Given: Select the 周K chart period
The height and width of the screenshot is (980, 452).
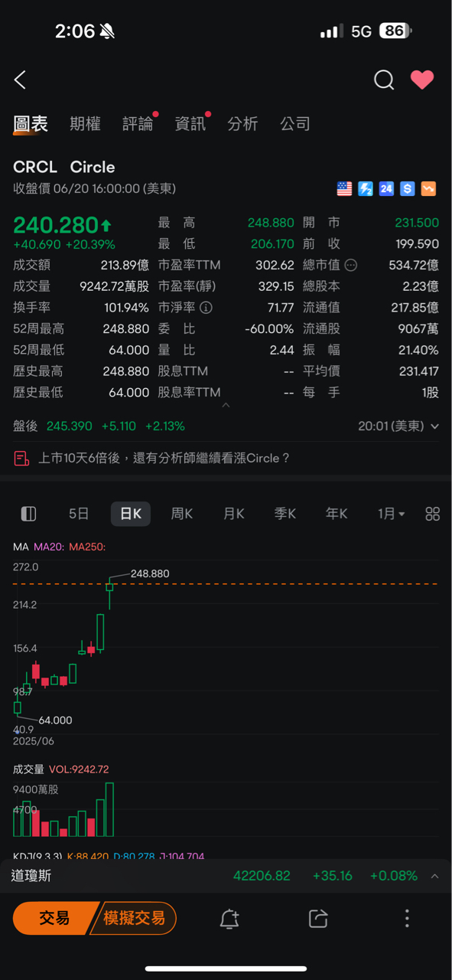Looking at the screenshot, I should pyautogui.click(x=182, y=514).
